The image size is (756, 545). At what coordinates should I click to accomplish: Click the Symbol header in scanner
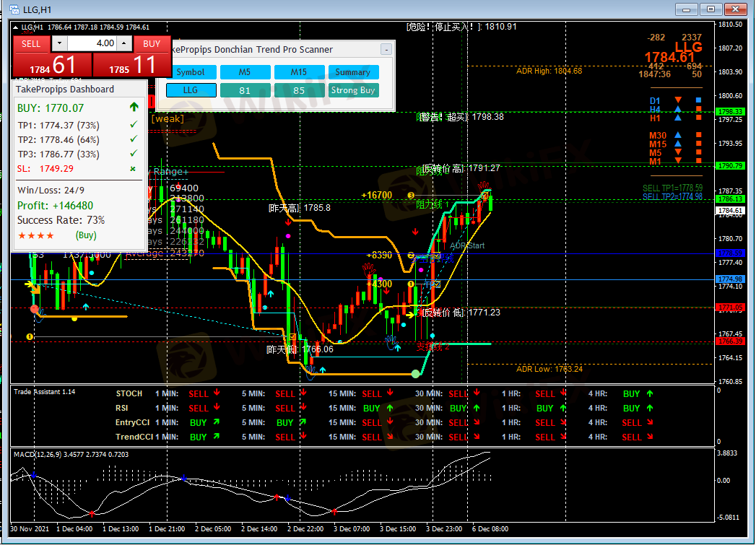(191, 72)
